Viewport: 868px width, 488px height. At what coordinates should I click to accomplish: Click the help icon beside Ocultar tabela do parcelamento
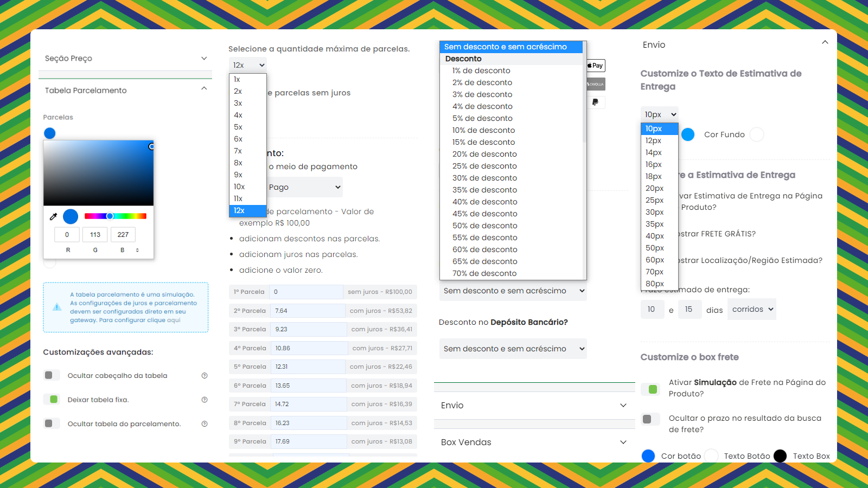coord(205,423)
